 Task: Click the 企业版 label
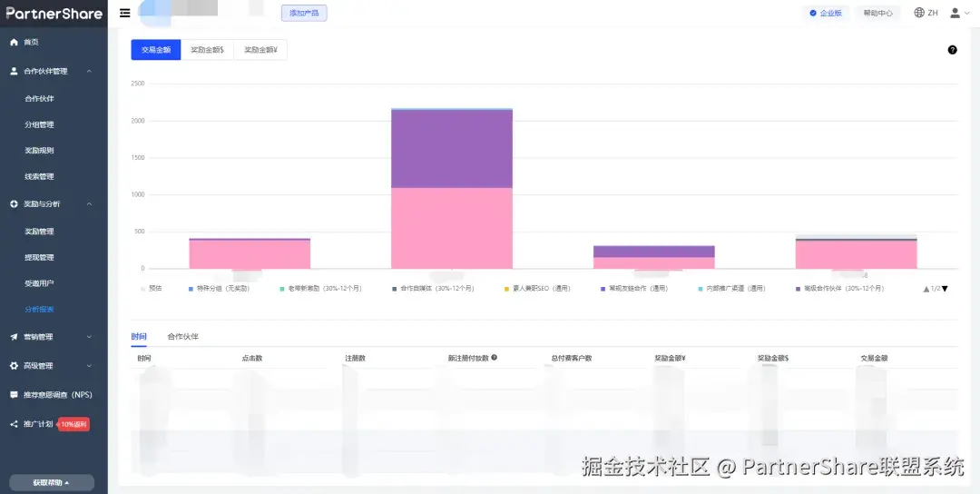point(830,13)
